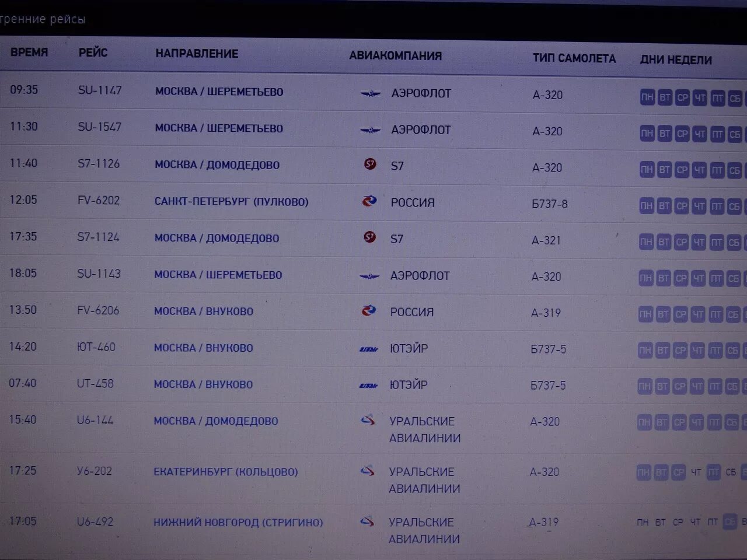Click highlighted ПТ badge in У6-202 row

pyautogui.click(x=713, y=473)
